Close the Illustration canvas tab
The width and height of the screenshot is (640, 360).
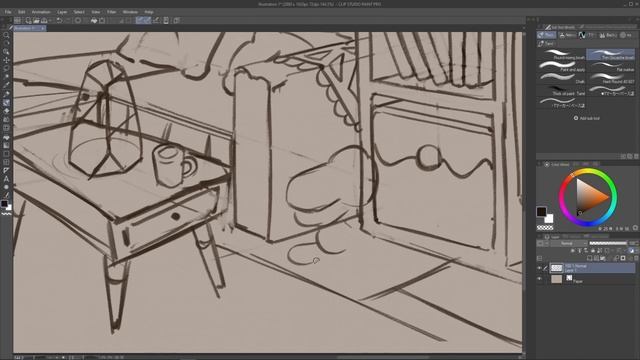point(42,28)
